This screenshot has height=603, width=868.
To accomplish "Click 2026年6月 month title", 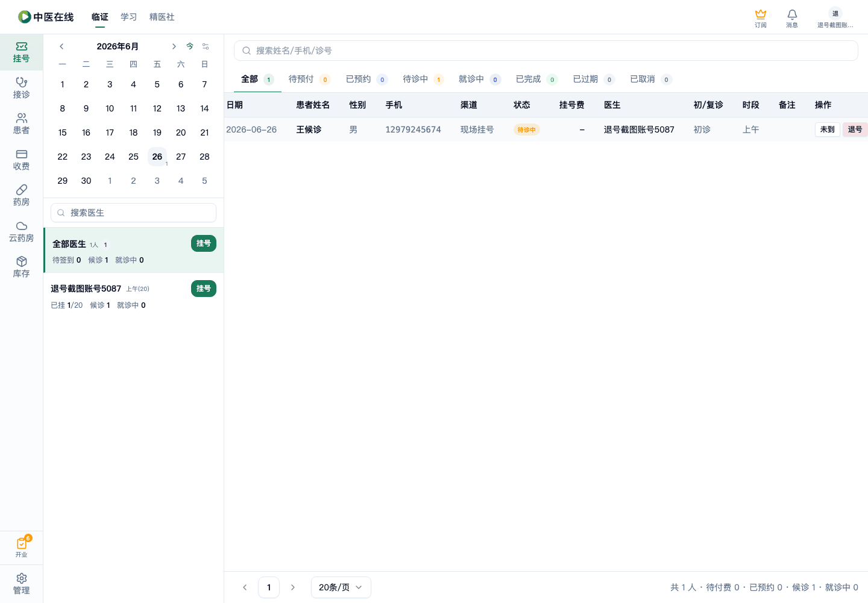I will pos(118,46).
